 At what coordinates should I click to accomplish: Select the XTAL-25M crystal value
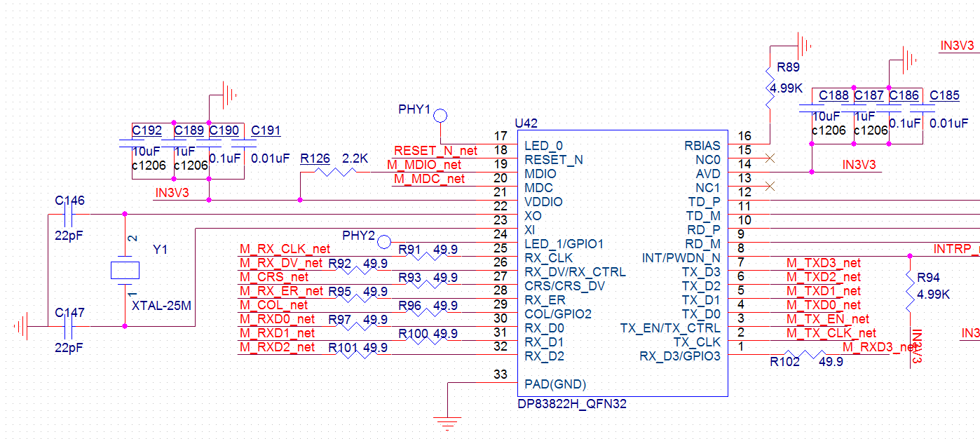tap(161, 306)
